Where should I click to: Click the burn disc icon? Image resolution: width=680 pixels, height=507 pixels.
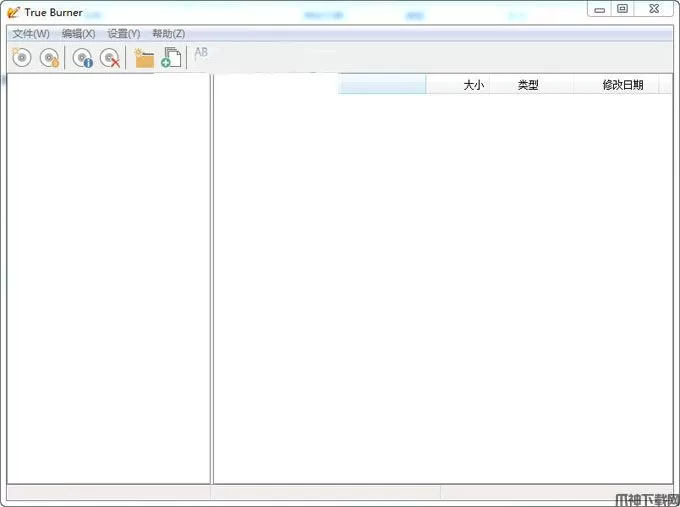49,58
